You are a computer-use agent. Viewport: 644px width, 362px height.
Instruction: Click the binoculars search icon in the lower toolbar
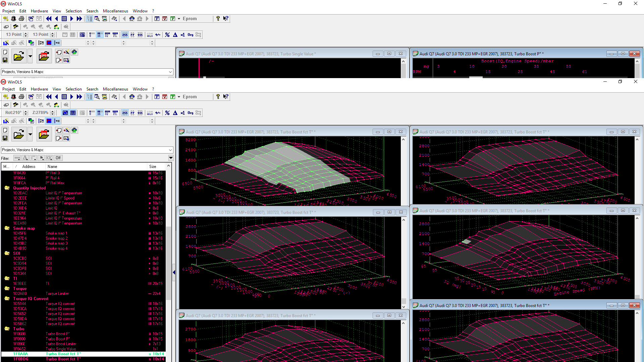[132, 97]
